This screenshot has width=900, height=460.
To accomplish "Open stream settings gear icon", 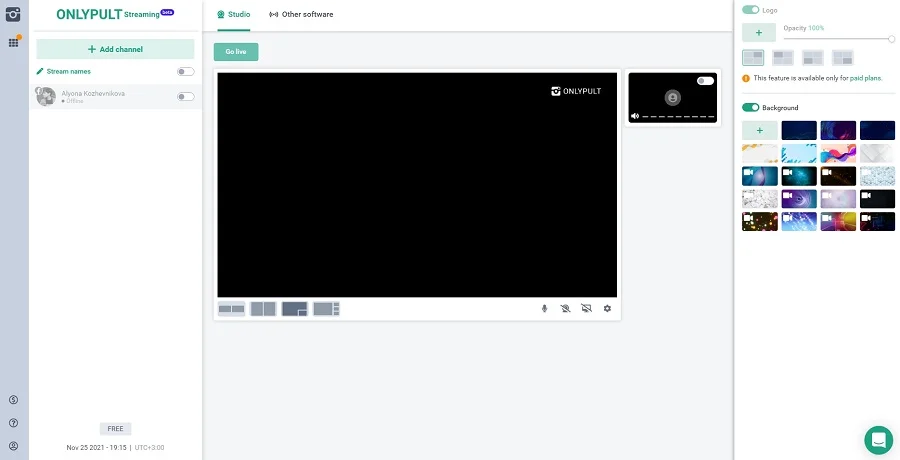I will pyautogui.click(x=607, y=309).
